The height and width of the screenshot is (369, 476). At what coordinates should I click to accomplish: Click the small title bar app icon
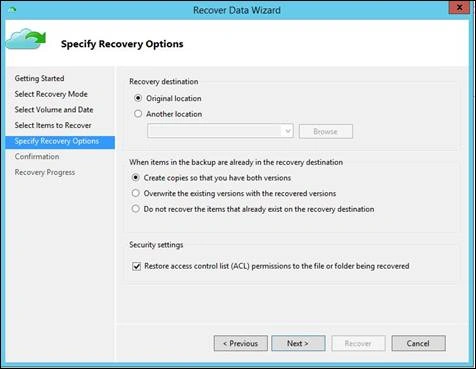(x=12, y=10)
